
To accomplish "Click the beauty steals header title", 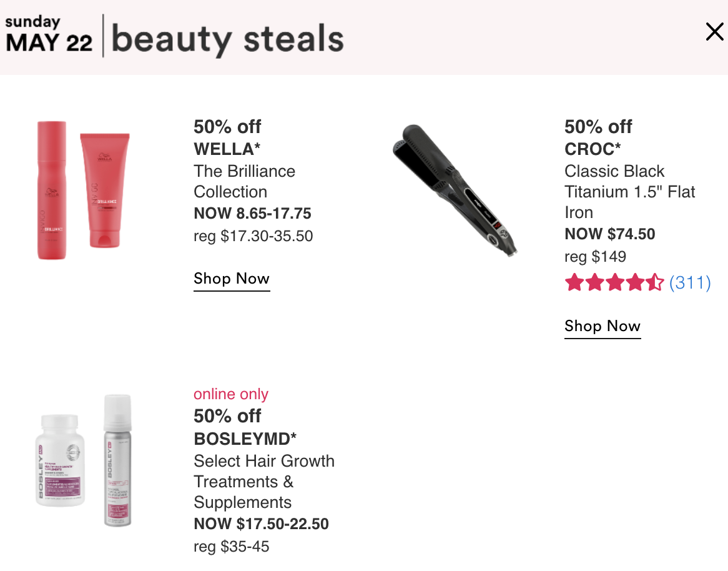I will click(x=227, y=39).
